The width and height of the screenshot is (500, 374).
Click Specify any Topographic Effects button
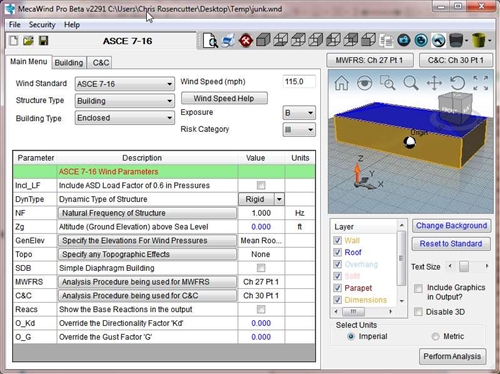coord(147,254)
